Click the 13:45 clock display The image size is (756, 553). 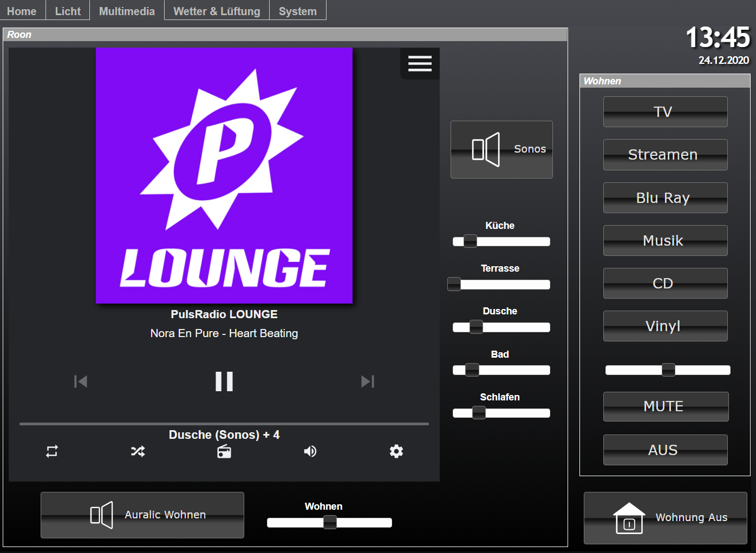[x=718, y=38]
